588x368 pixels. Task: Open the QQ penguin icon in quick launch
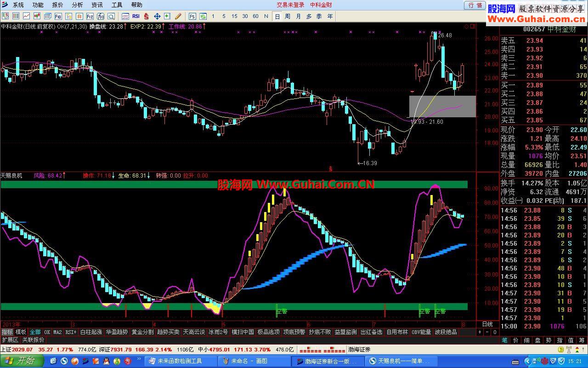(106, 361)
